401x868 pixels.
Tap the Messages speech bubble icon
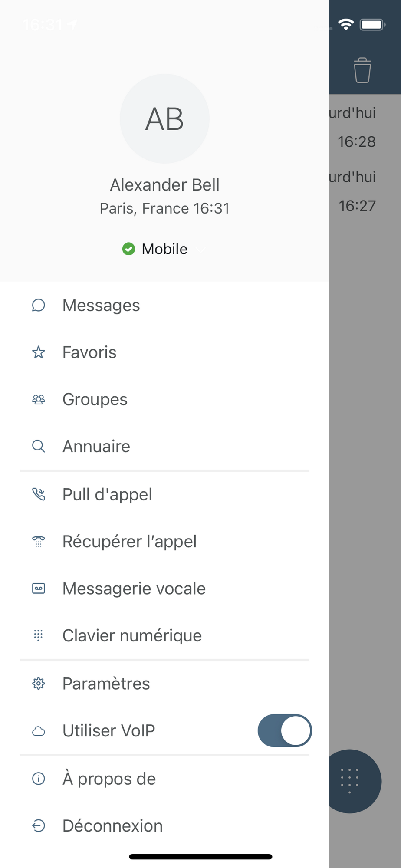pos(39,306)
